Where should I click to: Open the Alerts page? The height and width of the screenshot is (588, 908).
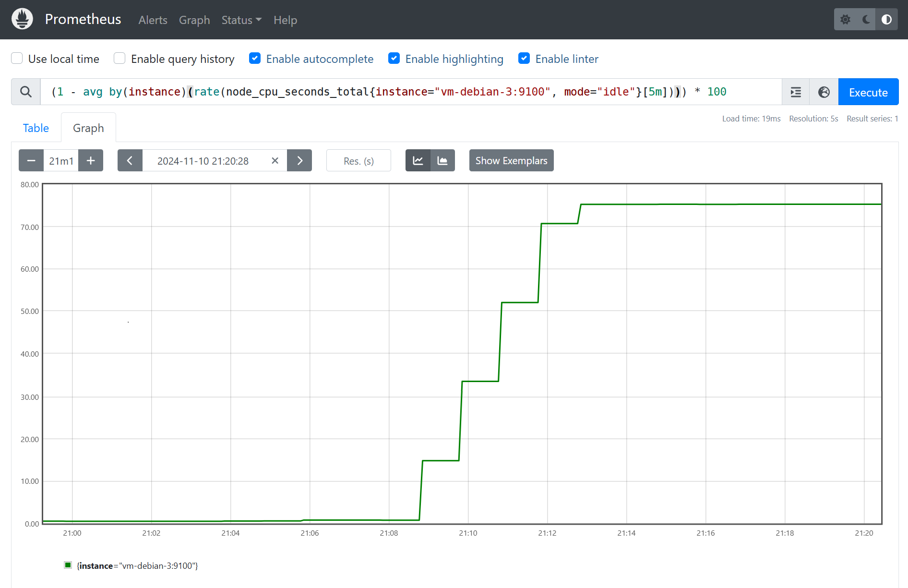pos(153,20)
